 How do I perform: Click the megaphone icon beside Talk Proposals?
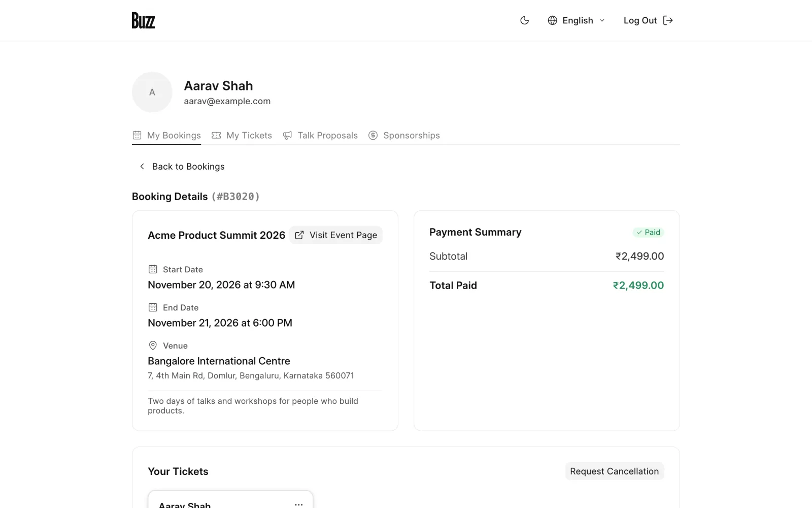point(287,135)
